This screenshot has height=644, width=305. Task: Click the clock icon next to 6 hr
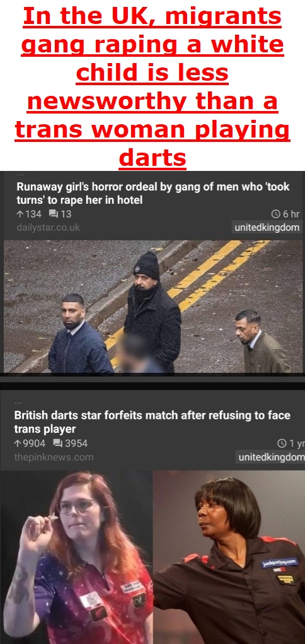(x=276, y=214)
